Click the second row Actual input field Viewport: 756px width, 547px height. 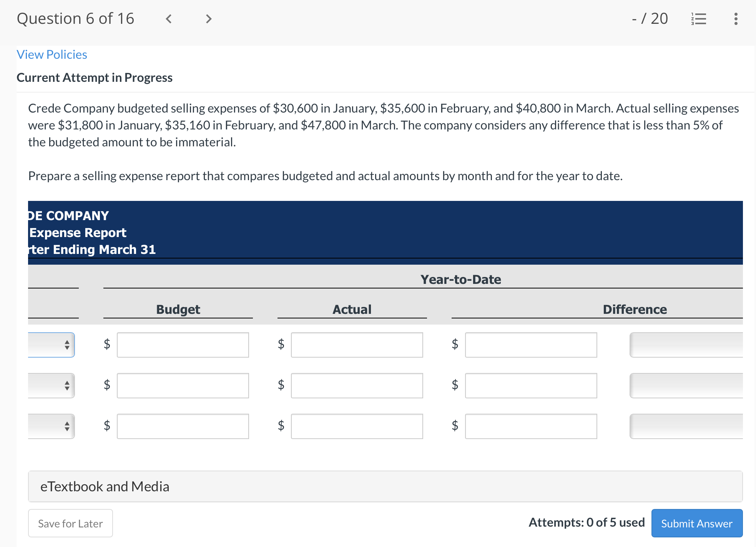click(357, 386)
